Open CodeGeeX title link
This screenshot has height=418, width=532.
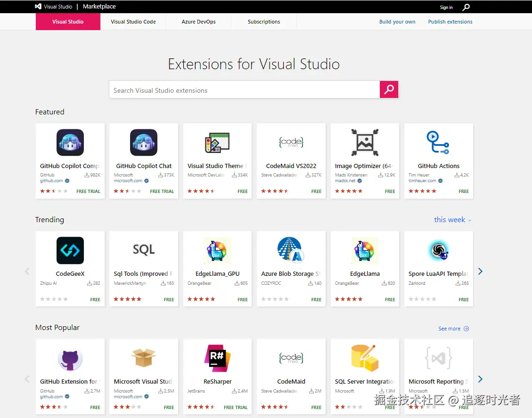click(x=70, y=273)
